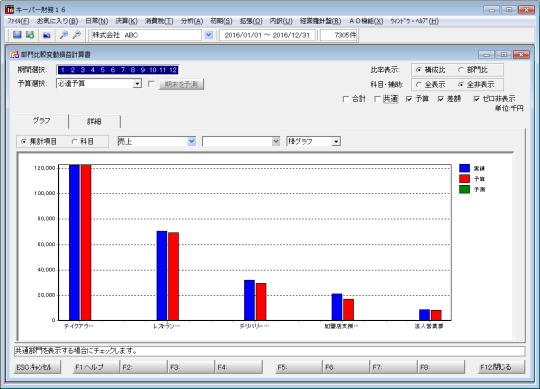Click the first magnifier search icon
540x389 pixels.
64,35
